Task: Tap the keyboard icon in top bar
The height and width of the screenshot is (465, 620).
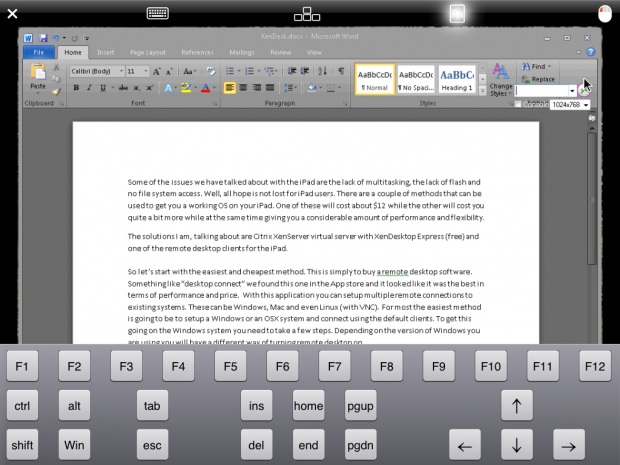Action: [157, 13]
